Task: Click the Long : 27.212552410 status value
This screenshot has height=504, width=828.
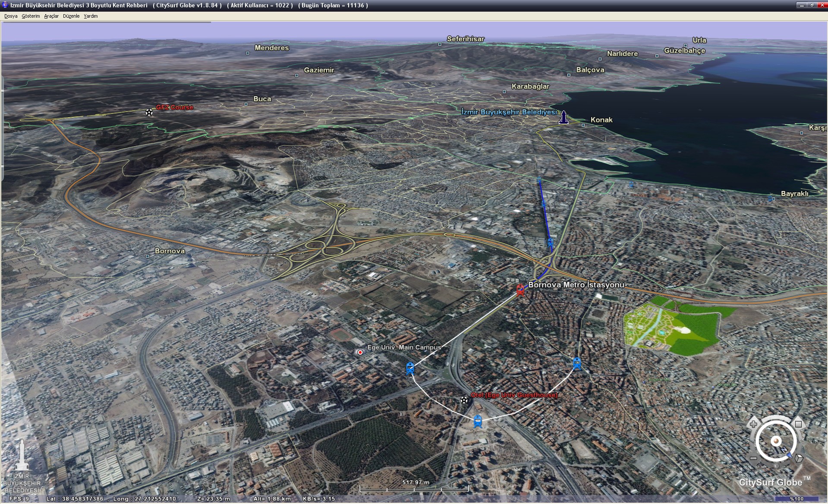Action: click(145, 499)
